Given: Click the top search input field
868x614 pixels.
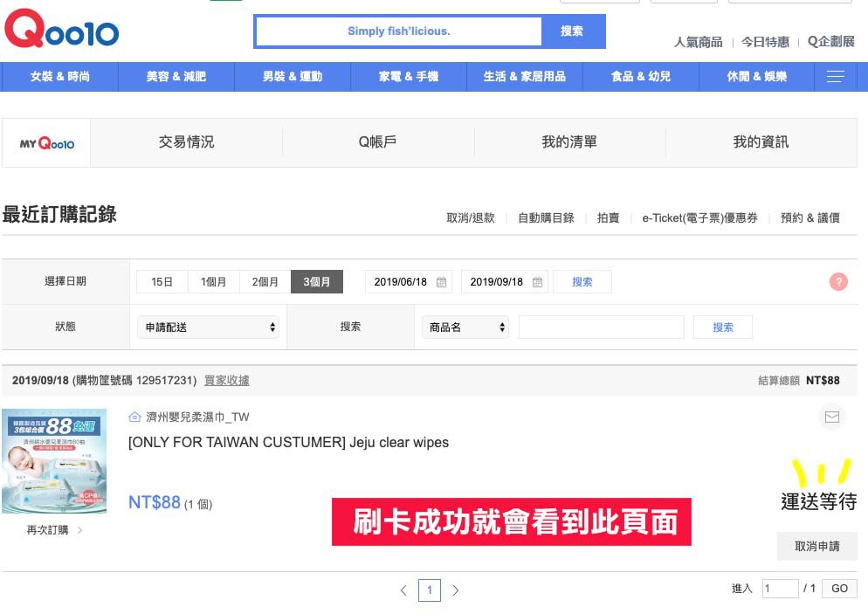Looking at the screenshot, I should [398, 31].
